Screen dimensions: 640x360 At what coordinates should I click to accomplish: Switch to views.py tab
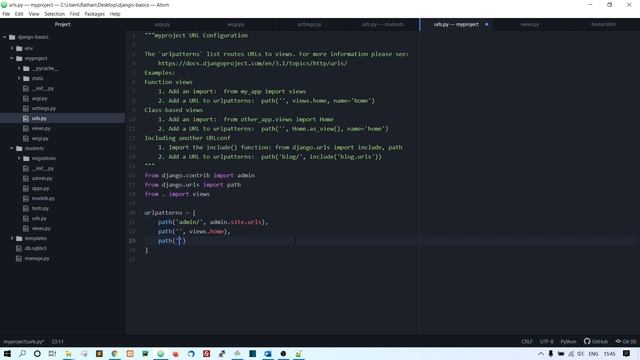pyautogui.click(x=530, y=24)
